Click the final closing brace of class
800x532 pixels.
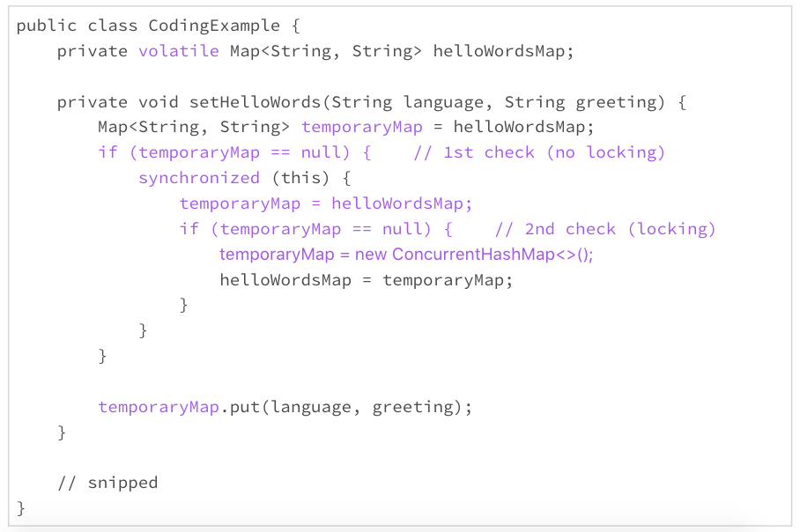(21, 508)
